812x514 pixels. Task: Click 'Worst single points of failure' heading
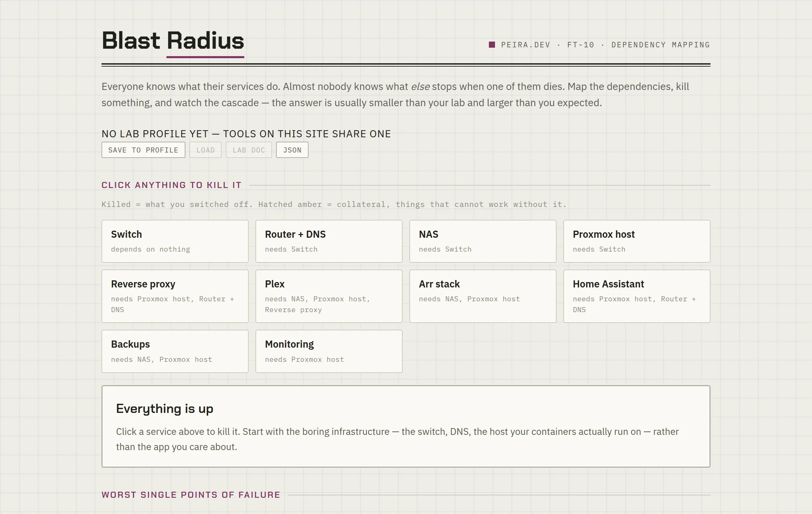tap(191, 495)
